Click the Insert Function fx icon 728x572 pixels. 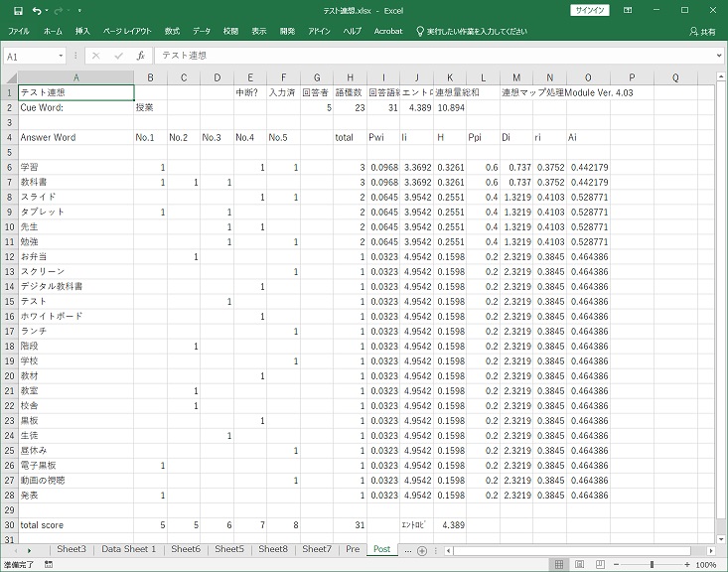point(141,57)
